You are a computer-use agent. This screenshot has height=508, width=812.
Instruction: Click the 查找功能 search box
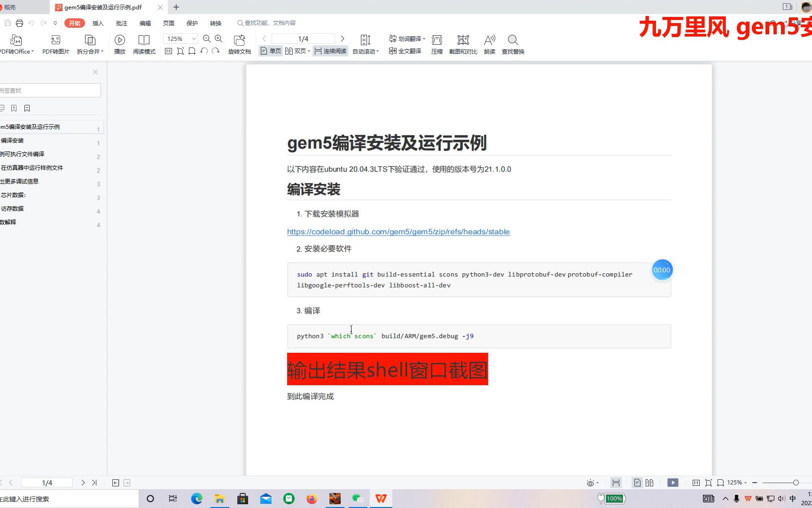267,23
